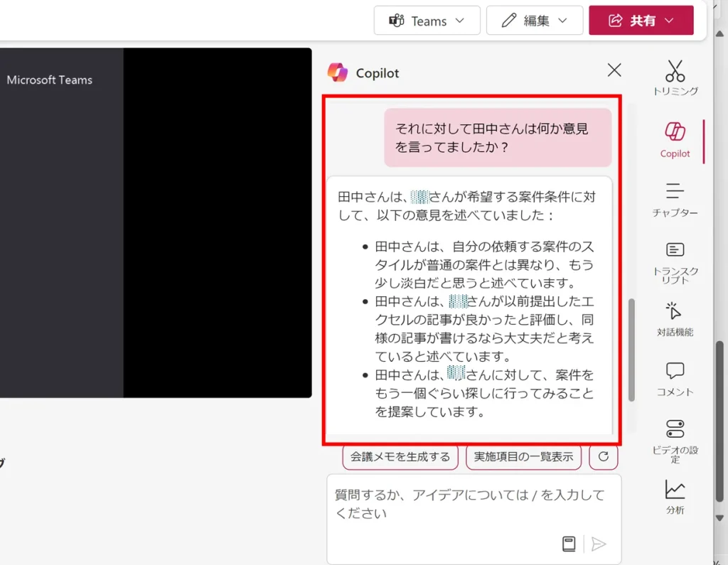The image size is (728, 565).
Task: Open the 共有 (share) dropdown
Action: coord(641,21)
